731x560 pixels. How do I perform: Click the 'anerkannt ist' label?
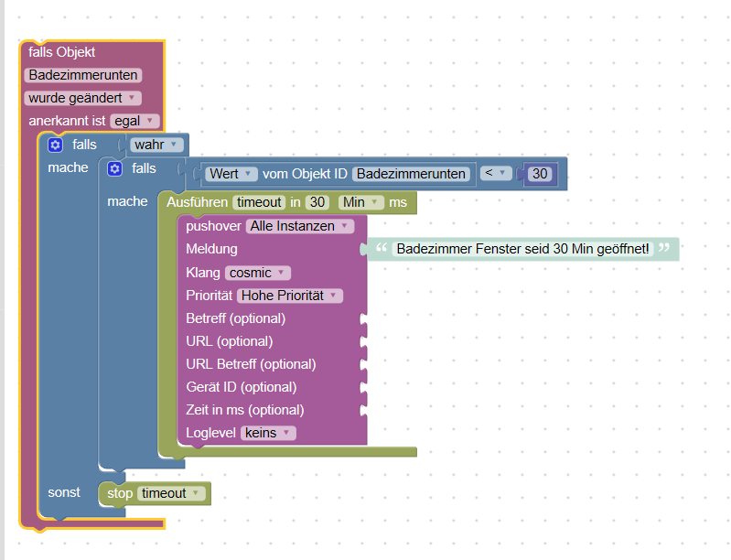[x=67, y=121]
